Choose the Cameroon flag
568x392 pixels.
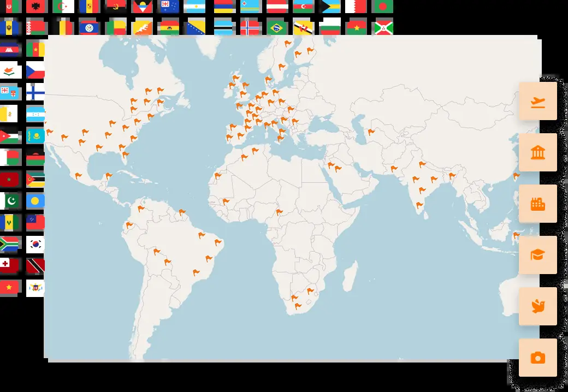[35, 49]
